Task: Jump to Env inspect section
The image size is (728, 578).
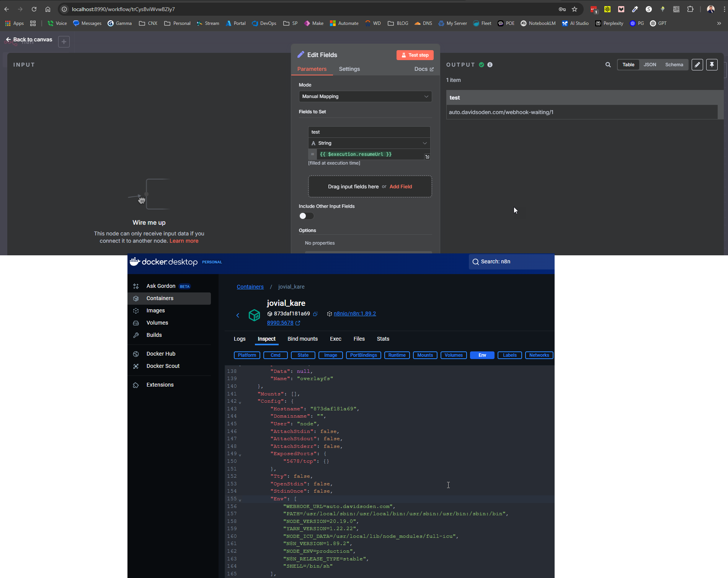Action: click(x=482, y=355)
